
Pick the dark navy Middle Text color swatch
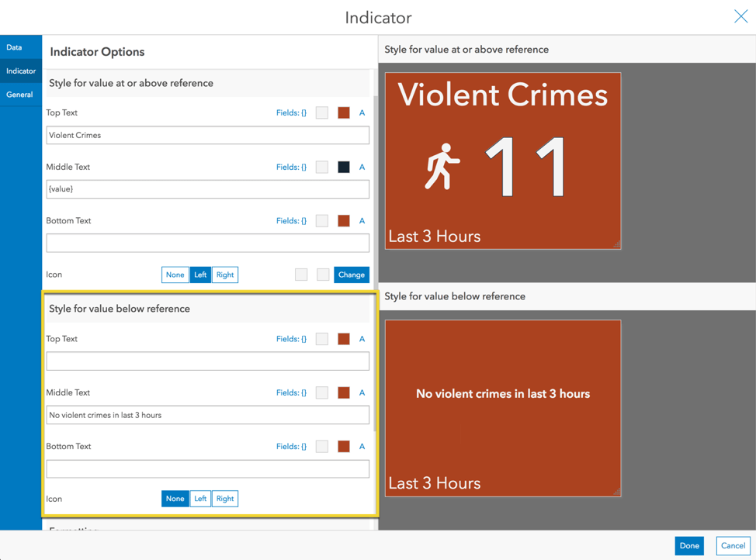coord(344,168)
